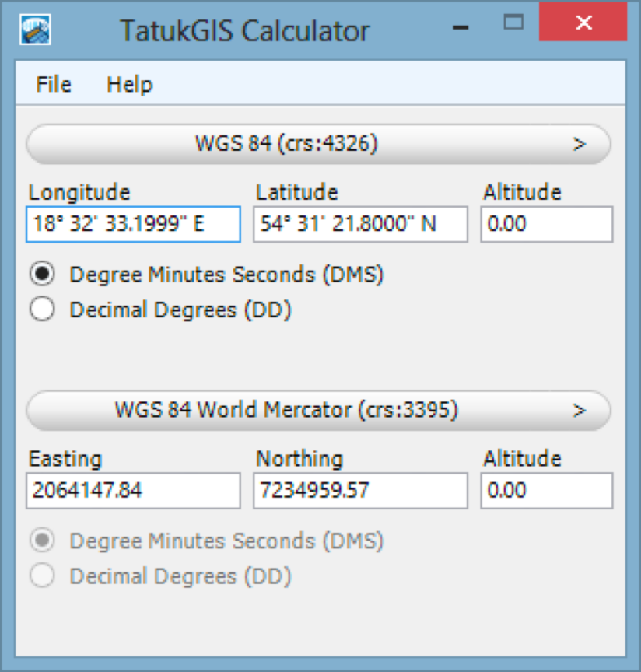The width and height of the screenshot is (641, 672).
Task: Open the Help menu
Action: pos(129,85)
